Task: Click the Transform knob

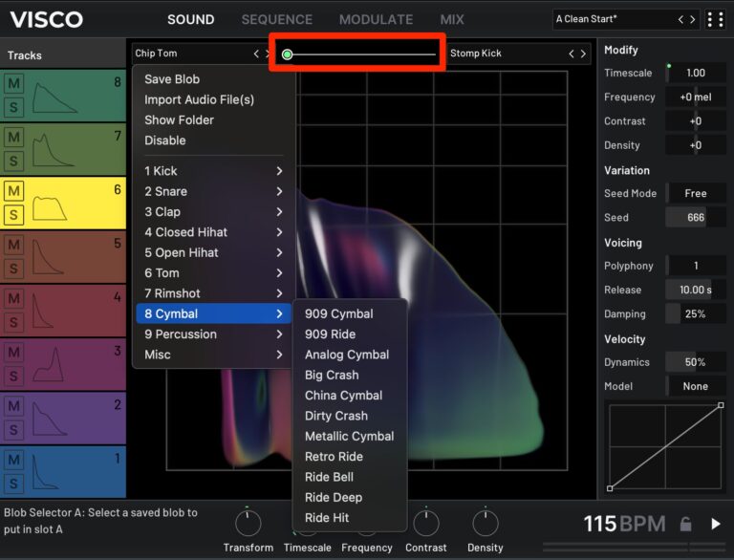Action: click(248, 523)
